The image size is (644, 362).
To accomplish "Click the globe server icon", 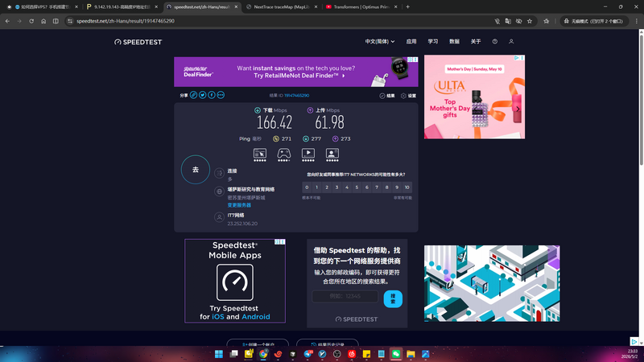I will coord(219,191).
